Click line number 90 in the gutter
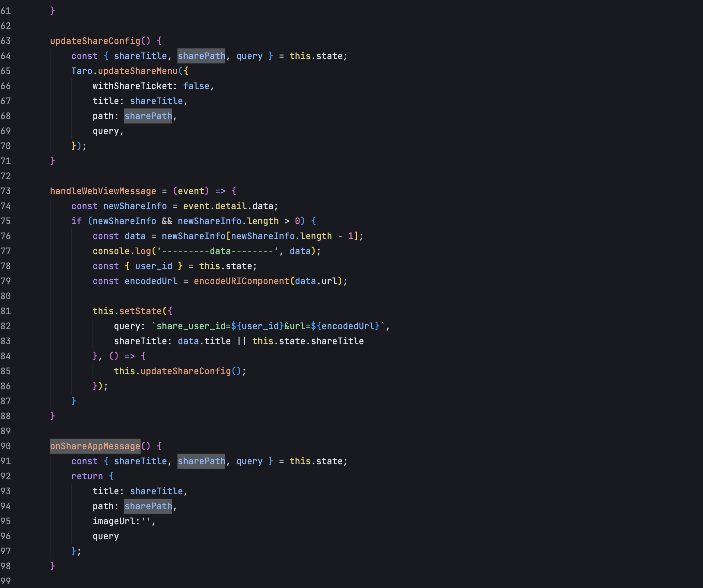703x588 pixels. coord(6,446)
